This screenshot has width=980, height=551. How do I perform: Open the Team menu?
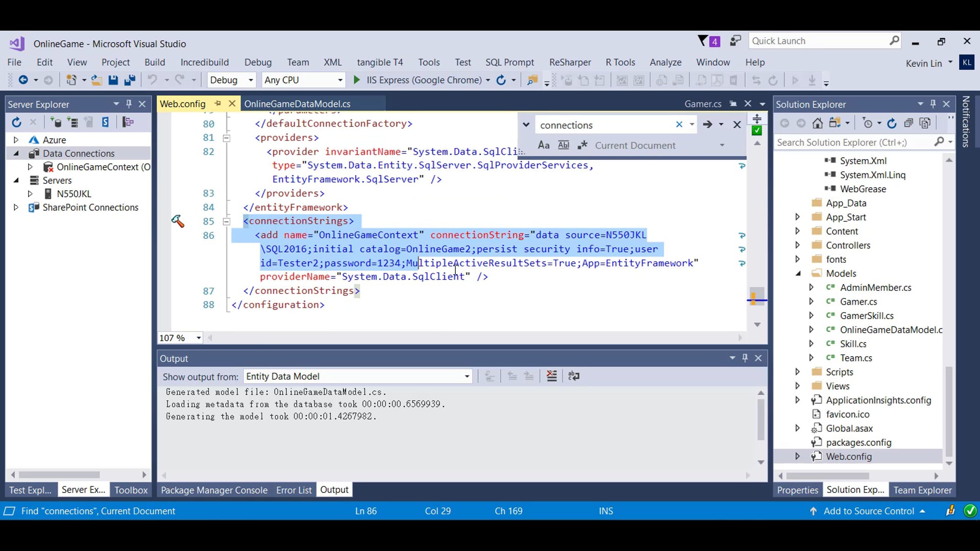298,62
